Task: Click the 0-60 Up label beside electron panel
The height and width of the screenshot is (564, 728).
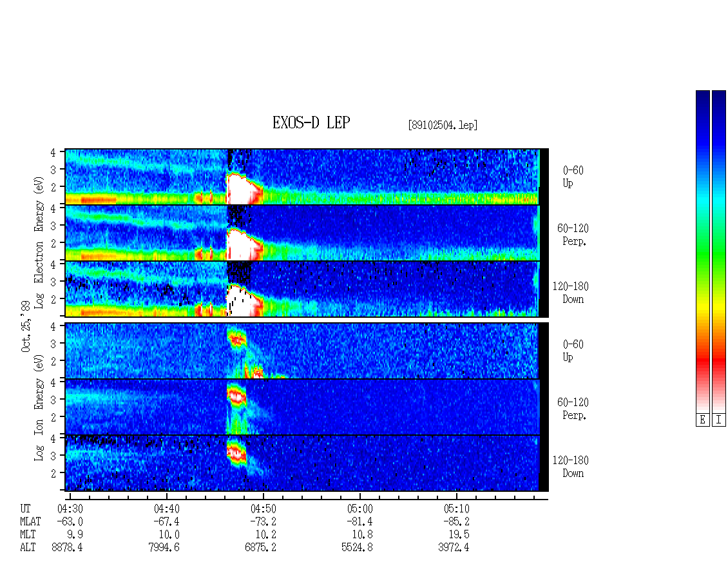Action: click(x=573, y=177)
